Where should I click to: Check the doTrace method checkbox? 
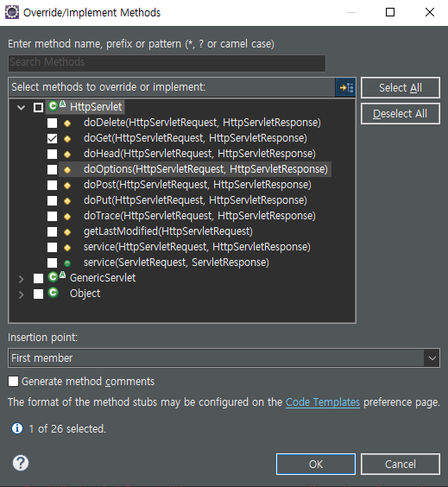pos(52,216)
